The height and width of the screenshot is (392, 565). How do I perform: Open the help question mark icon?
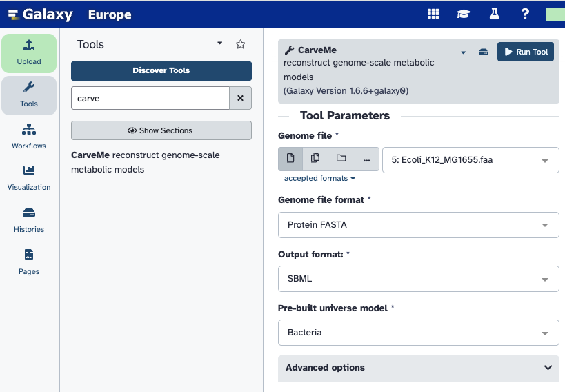[525, 14]
